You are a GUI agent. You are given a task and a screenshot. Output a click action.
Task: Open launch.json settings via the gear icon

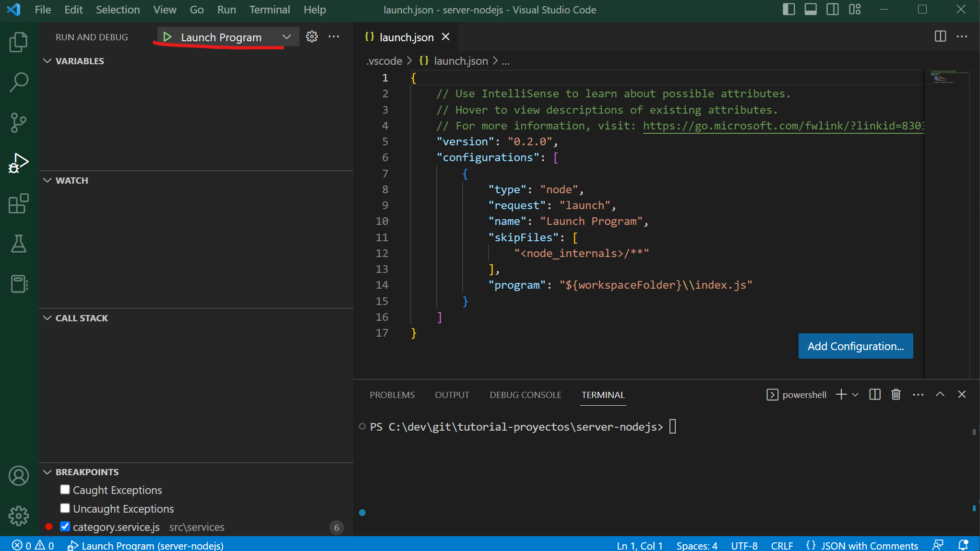coord(311,36)
